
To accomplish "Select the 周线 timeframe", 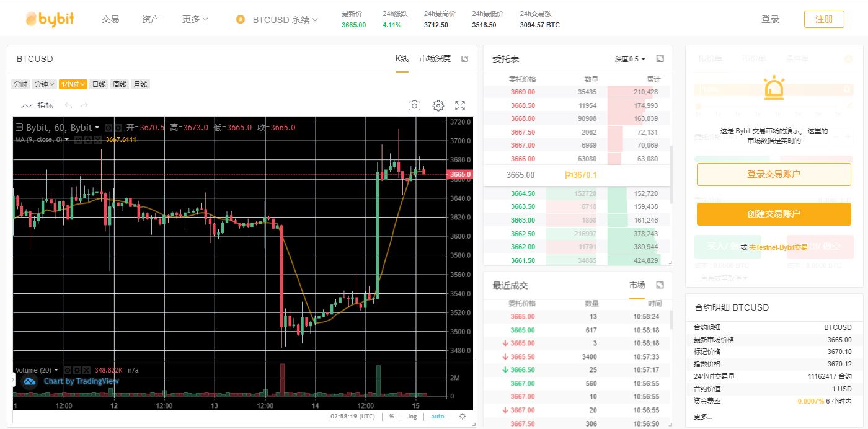I will pos(119,84).
